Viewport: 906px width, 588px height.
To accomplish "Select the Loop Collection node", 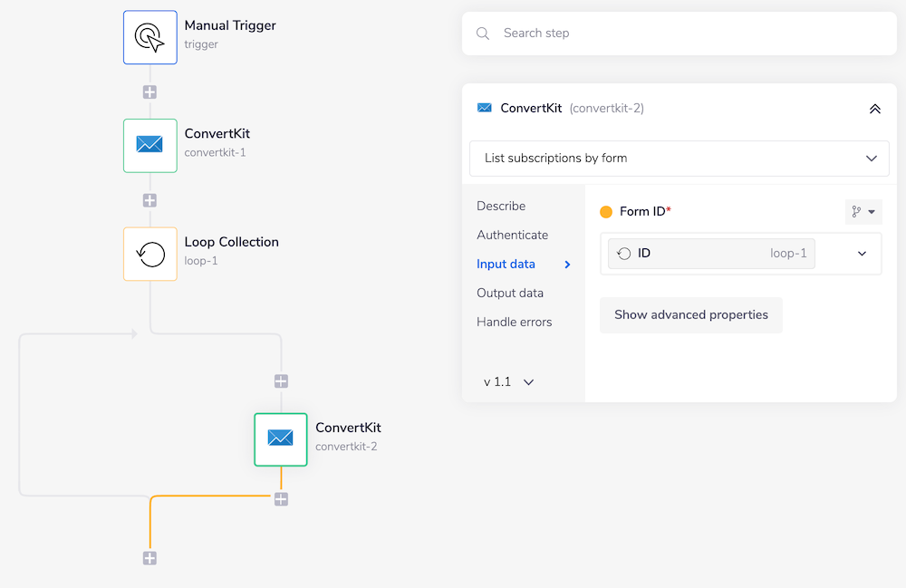I will pyautogui.click(x=149, y=254).
